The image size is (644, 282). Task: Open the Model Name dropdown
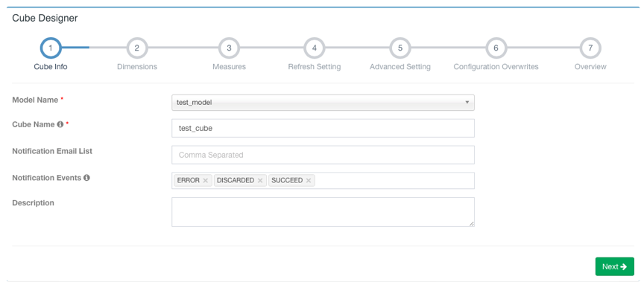[323, 103]
